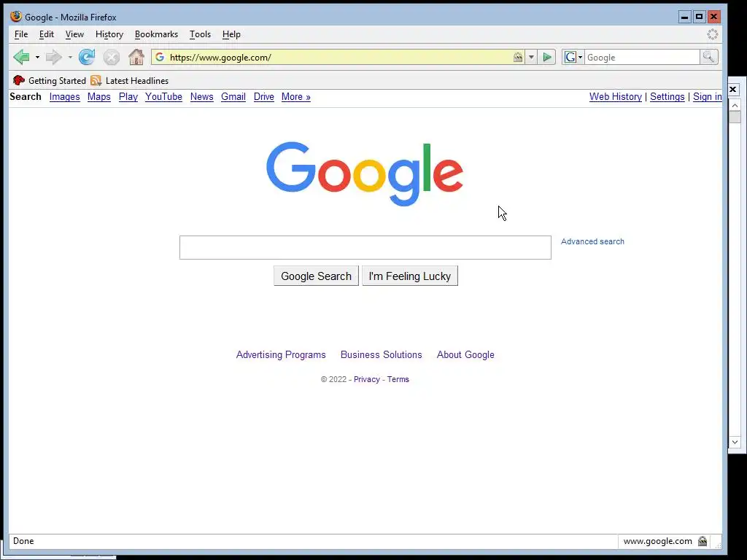Click the © 2022 footer text
Viewport: 747px width, 560px height.
pyautogui.click(x=333, y=379)
